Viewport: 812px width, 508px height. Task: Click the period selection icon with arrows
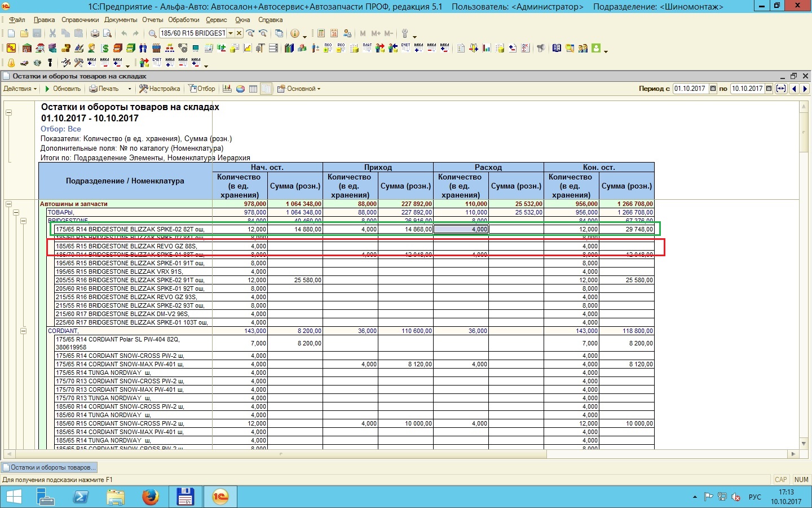(x=781, y=89)
